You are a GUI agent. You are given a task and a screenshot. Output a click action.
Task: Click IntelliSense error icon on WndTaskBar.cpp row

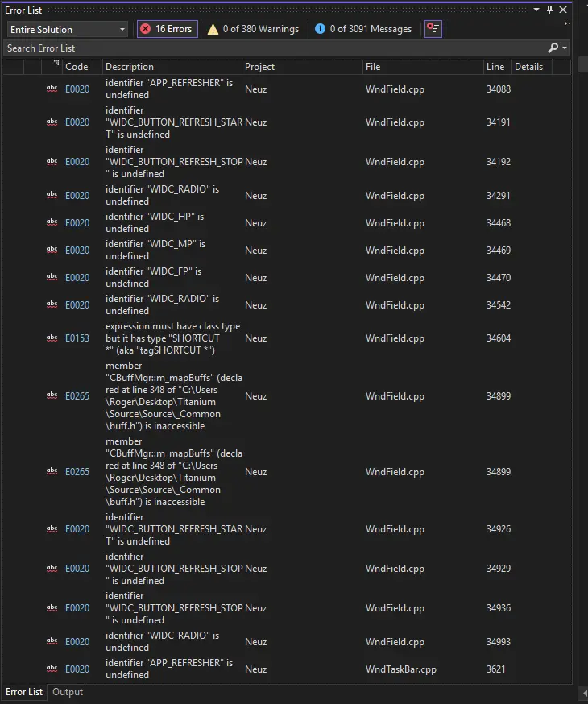(52, 669)
